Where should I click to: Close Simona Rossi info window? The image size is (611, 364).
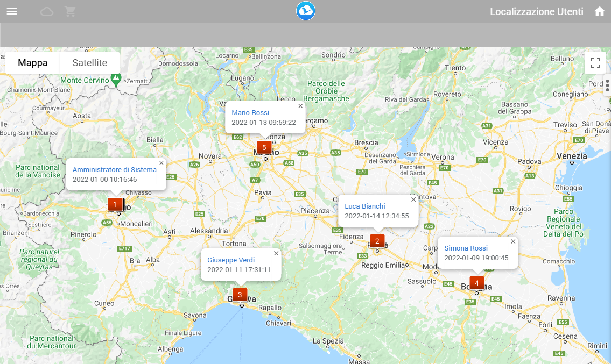coord(513,241)
